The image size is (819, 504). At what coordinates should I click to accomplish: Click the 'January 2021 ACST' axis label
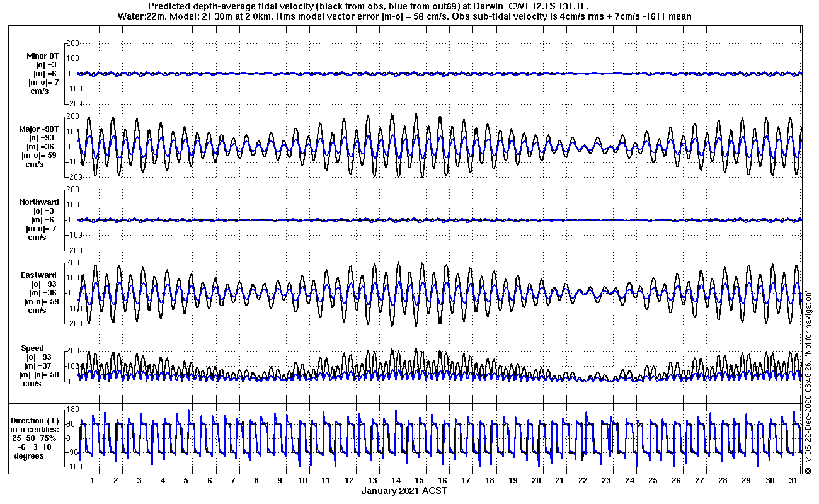point(404,491)
